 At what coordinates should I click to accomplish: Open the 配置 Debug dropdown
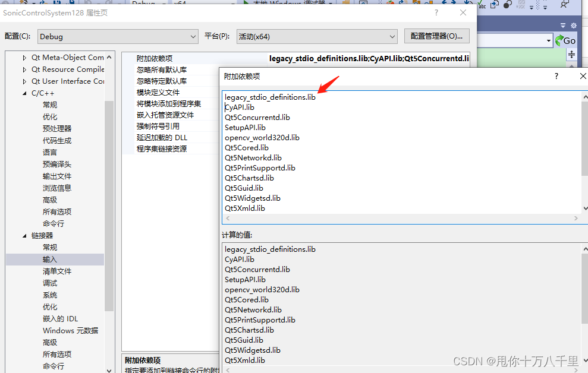point(118,37)
